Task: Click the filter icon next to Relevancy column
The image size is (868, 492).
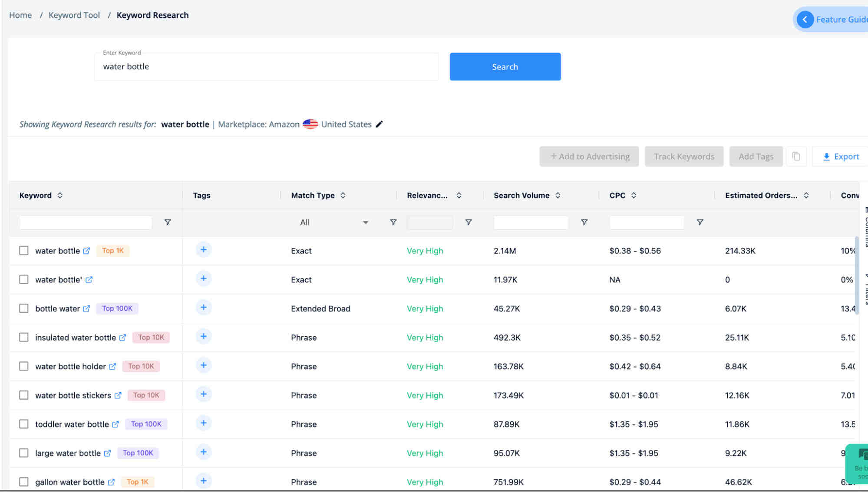Action: click(469, 222)
